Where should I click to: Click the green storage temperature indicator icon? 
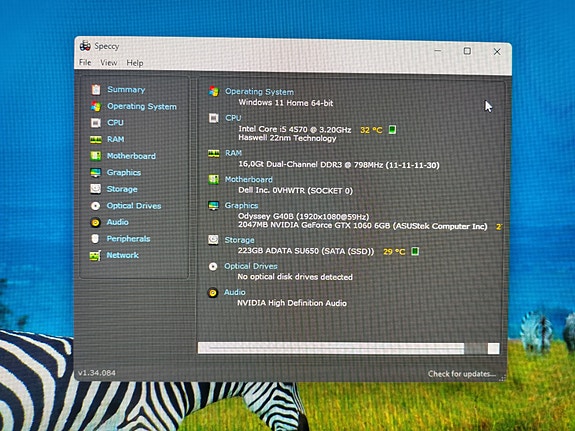415,251
